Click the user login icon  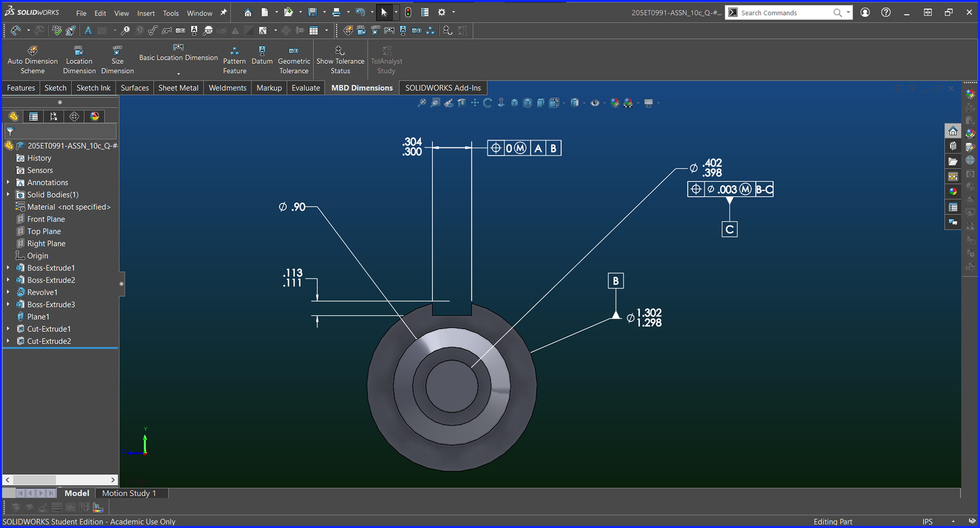(x=865, y=12)
